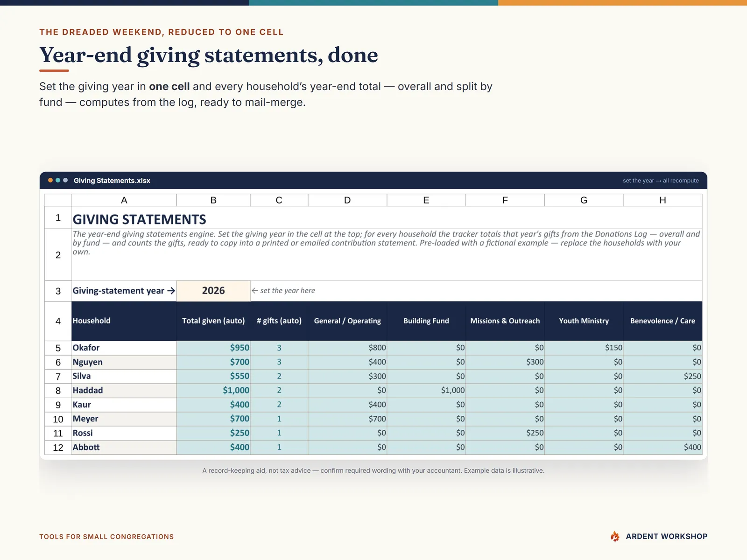Click the 'ARDENT WORKSHOP' brand text

(666, 536)
